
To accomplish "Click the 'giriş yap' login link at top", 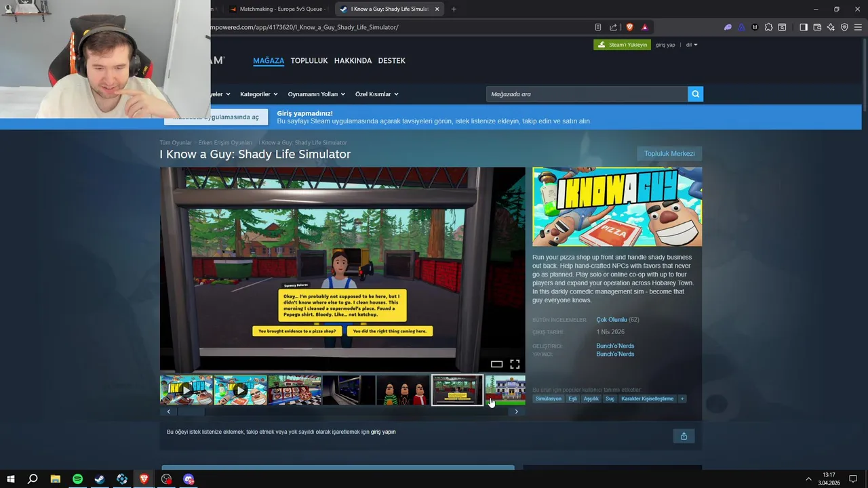I will tap(665, 45).
